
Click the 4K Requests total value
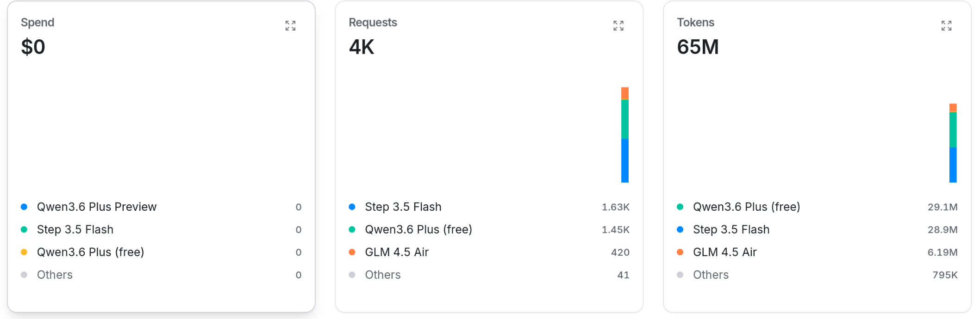coord(362,47)
